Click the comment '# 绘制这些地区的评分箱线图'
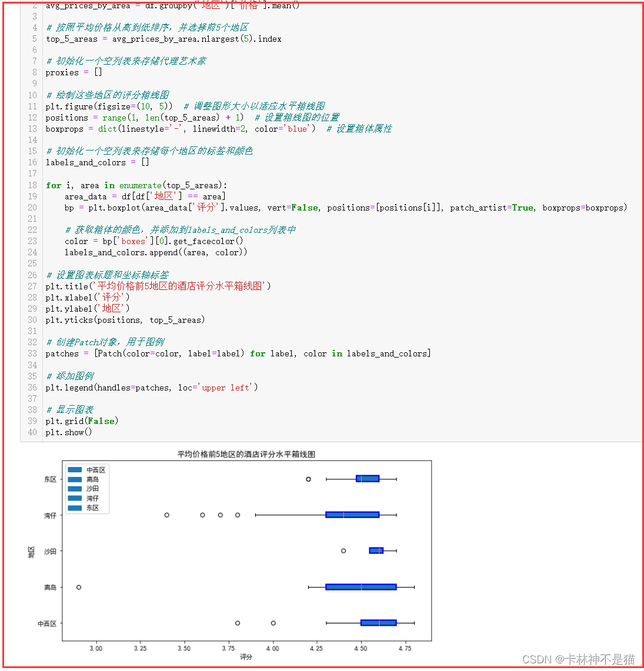 click(x=108, y=95)
